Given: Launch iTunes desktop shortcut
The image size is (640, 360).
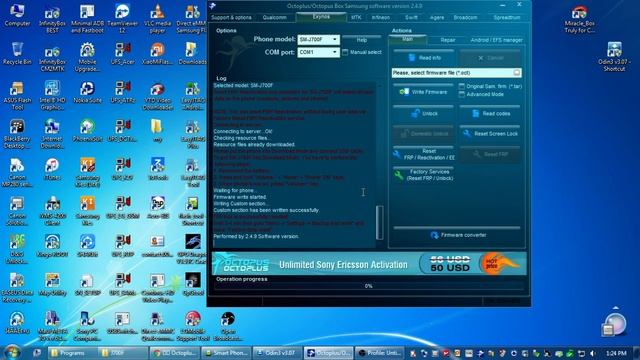Looking at the screenshot, I should (52, 169).
